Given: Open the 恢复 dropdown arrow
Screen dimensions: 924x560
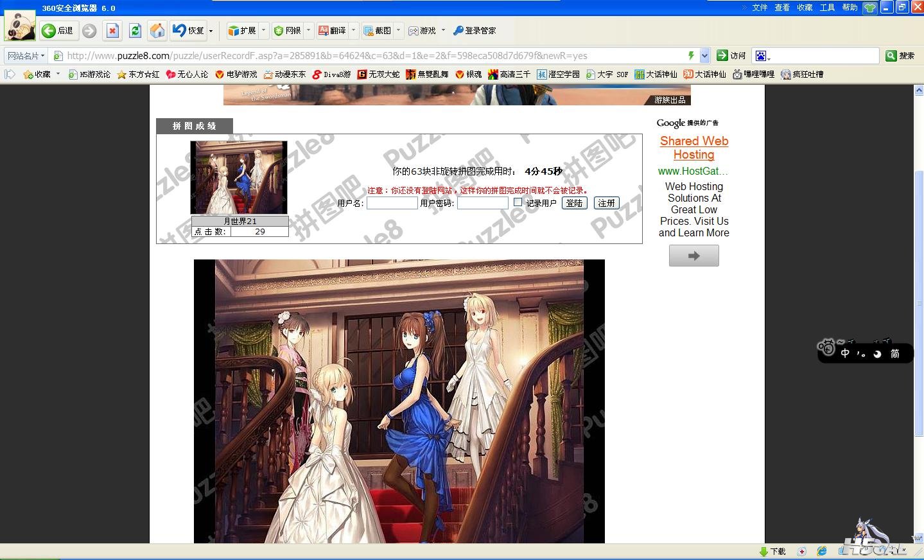Looking at the screenshot, I should point(211,31).
